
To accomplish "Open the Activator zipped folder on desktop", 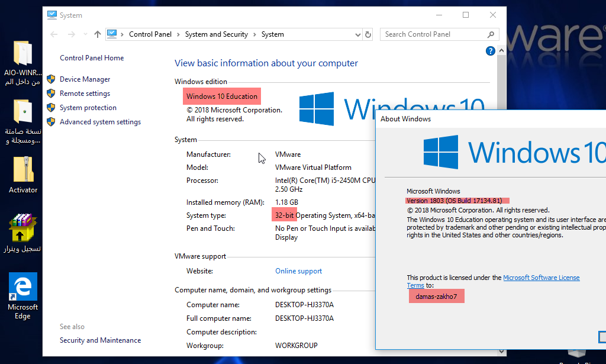I will [23, 170].
